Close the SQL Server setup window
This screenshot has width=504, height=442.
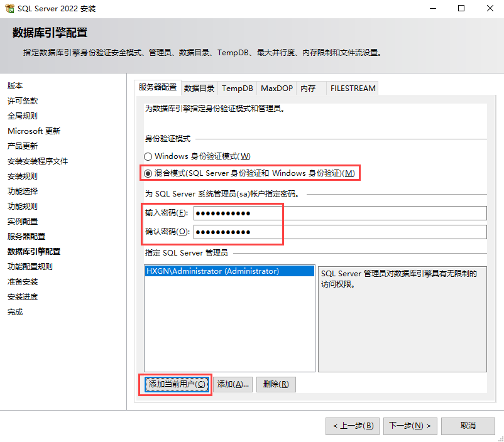click(490, 9)
